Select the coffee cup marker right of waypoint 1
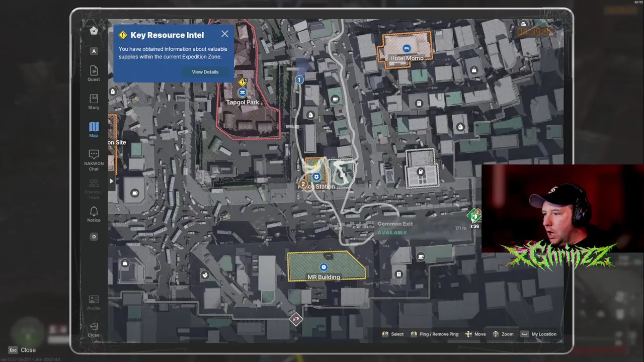The image size is (644, 362). point(335,100)
